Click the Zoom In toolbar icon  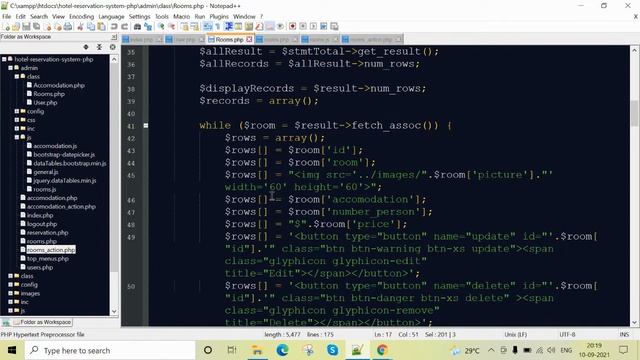point(161,27)
